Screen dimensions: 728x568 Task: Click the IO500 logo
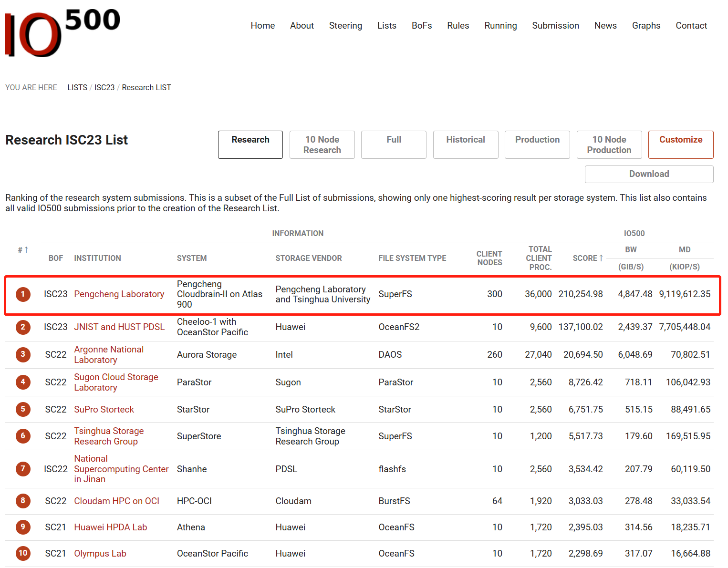coord(62,33)
